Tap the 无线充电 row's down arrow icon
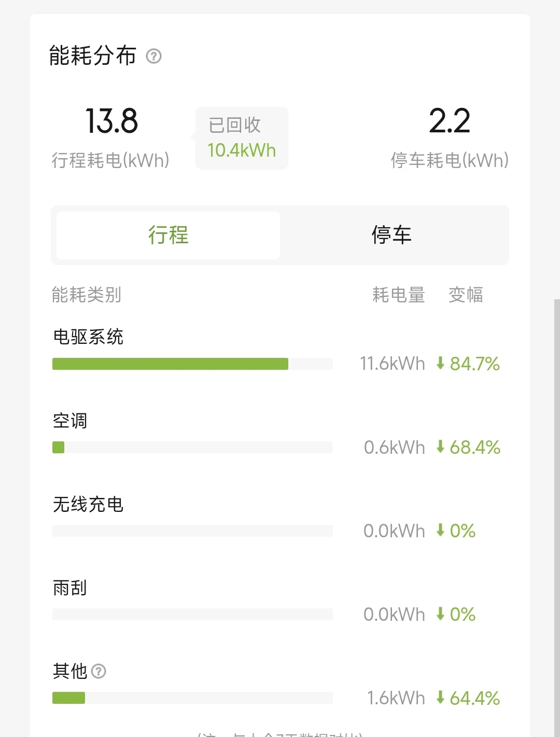The image size is (560, 737). (440, 530)
